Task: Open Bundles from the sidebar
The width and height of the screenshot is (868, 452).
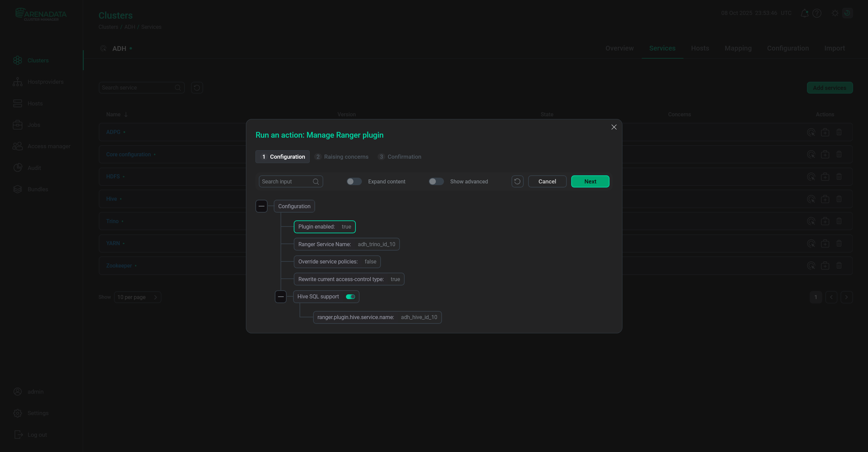Action: [38, 189]
